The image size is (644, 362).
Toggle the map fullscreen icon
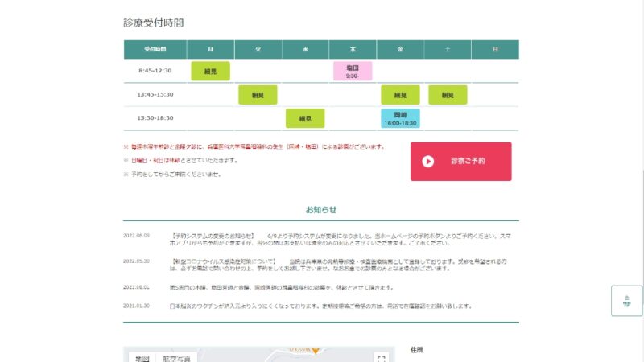381,359
